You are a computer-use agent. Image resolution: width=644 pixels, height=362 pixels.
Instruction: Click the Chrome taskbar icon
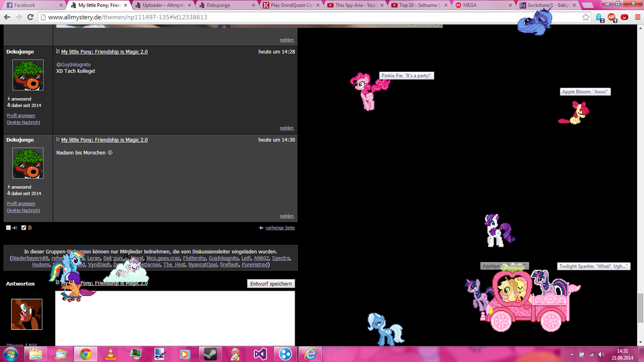(85, 354)
